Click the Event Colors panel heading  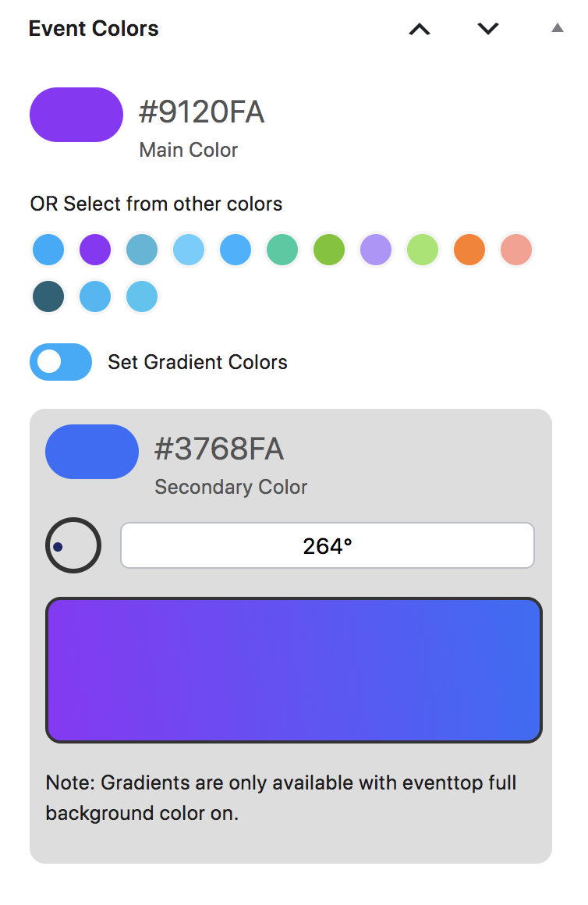tap(94, 29)
